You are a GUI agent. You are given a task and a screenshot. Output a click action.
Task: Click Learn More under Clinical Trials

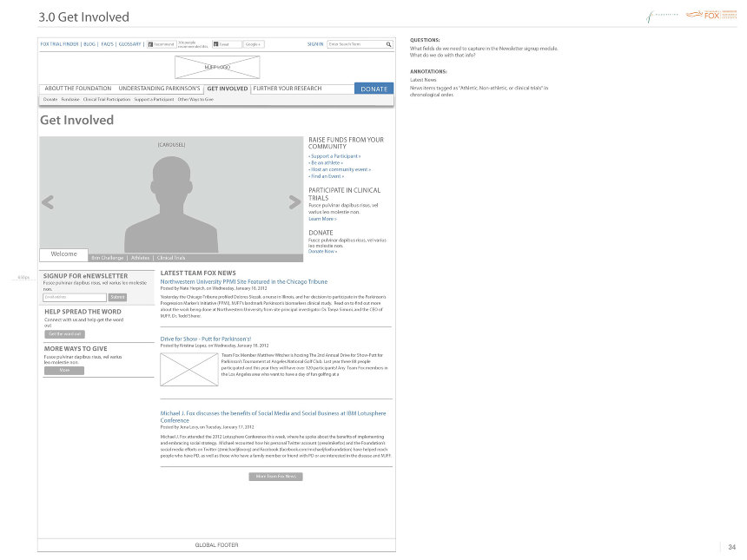point(322,219)
